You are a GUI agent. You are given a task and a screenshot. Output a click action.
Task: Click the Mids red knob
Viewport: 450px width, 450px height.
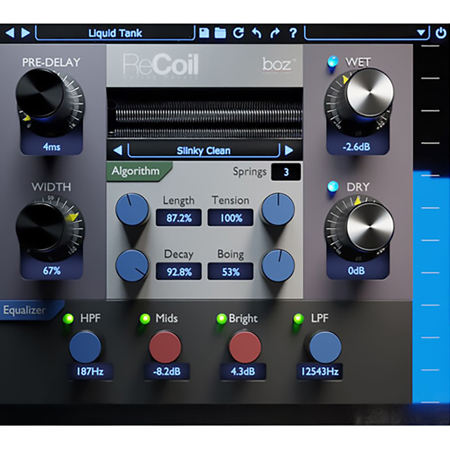(165, 347)
